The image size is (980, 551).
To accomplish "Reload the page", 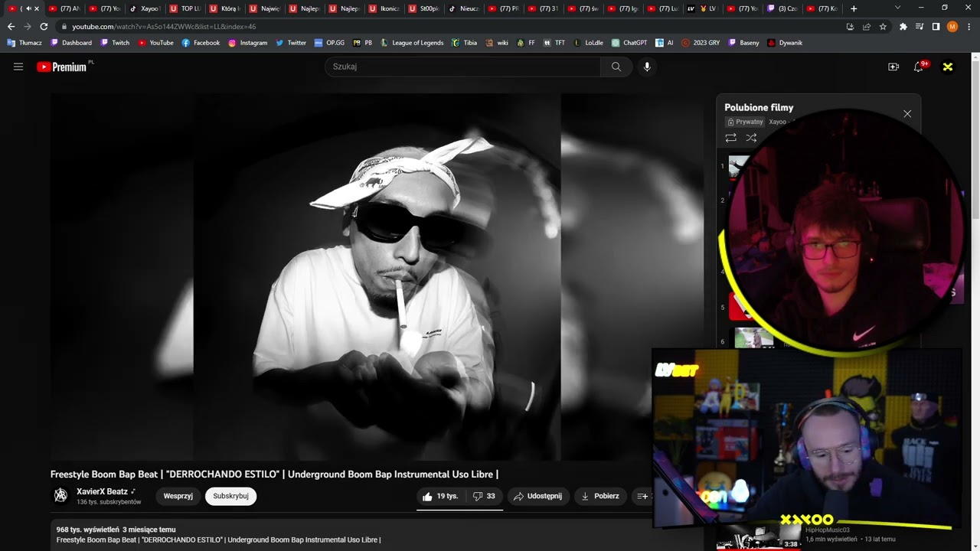I will pos(44,26).
